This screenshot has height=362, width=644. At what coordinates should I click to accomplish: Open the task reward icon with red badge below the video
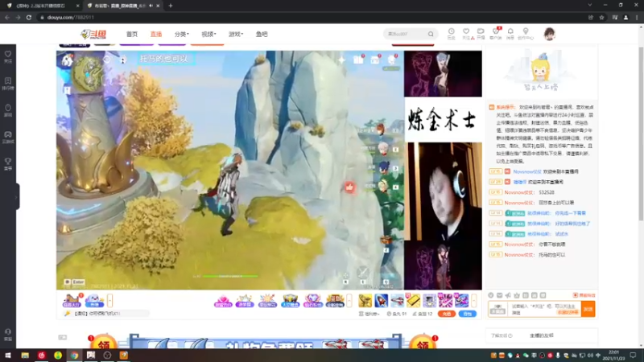(x=72, y=300)
